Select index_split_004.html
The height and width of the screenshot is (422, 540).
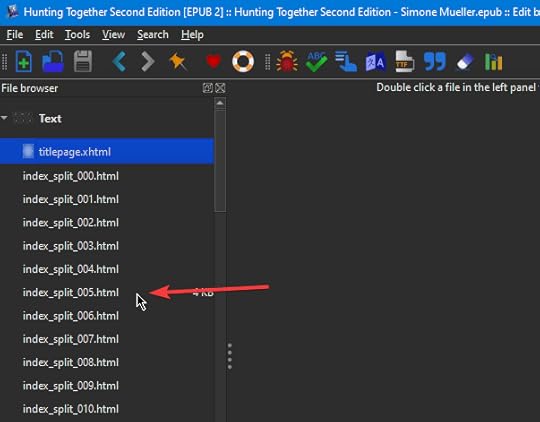[x=107, y=269]
